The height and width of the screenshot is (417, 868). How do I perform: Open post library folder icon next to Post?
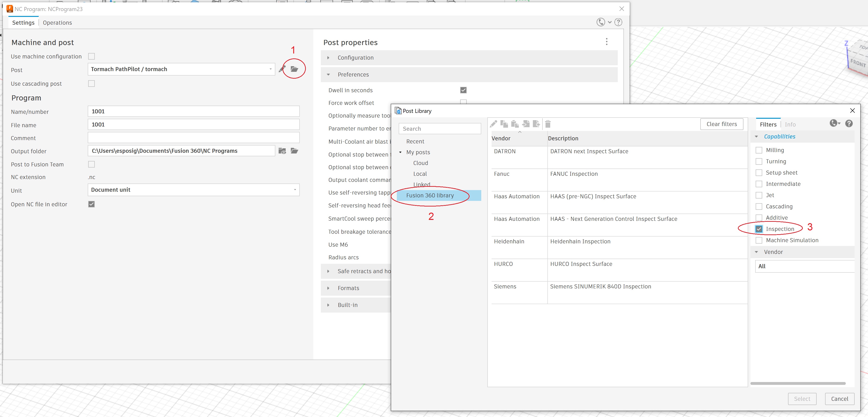tap(294, 69)
